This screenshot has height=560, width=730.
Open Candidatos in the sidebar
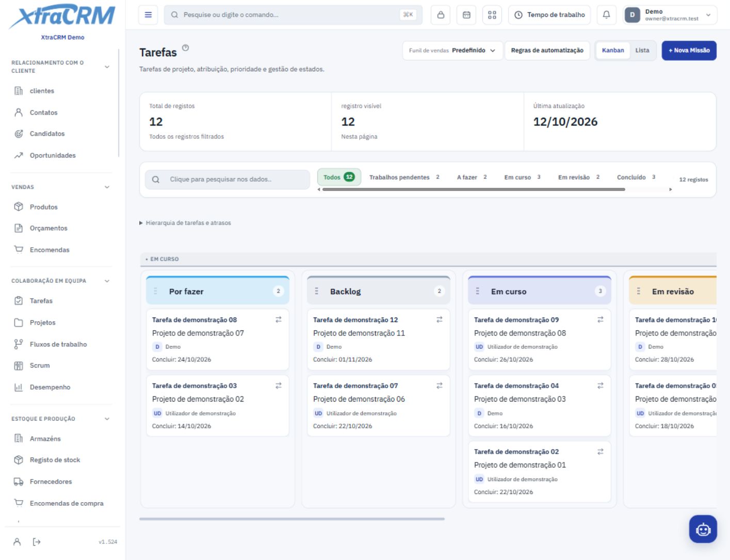[62, 134]
